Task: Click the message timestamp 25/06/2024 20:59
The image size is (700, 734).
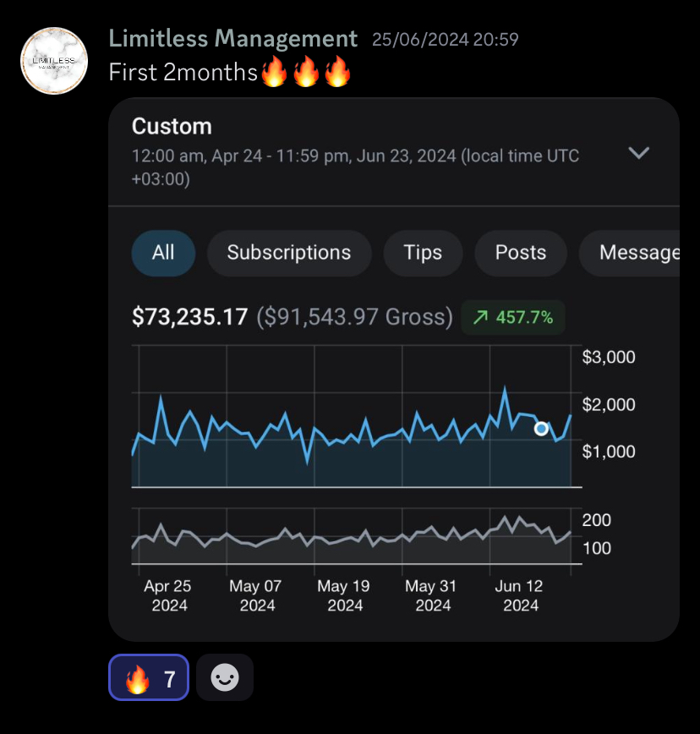Action: click(x=445, y=40)
